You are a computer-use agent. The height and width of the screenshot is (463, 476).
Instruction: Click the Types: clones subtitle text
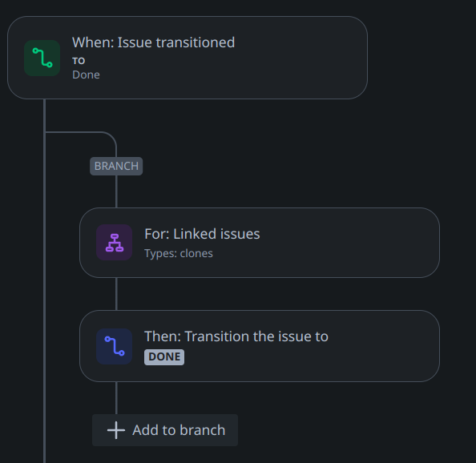point(179,253)
